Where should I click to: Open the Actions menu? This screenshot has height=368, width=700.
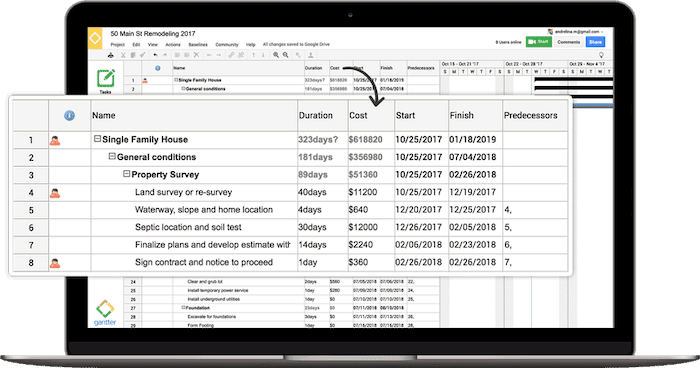(x=173, y=45)
